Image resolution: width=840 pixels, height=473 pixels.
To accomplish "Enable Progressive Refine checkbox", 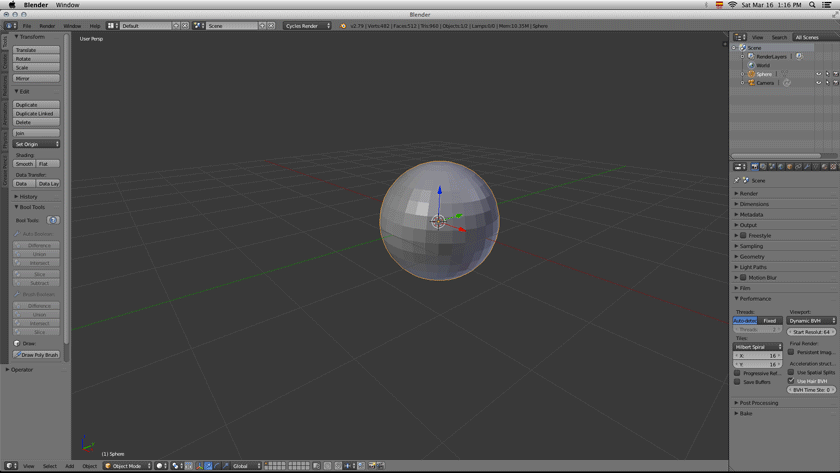I will (x=737, y=373).
